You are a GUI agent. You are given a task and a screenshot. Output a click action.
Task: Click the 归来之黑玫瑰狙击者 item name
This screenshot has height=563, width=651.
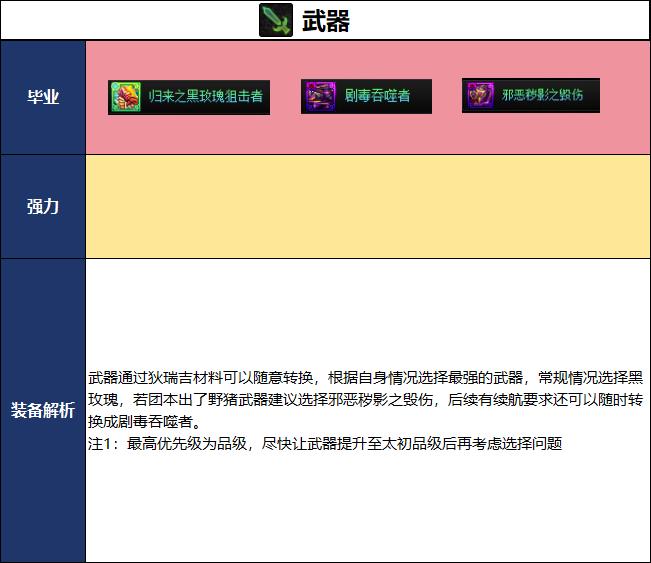tap(206, 97)
